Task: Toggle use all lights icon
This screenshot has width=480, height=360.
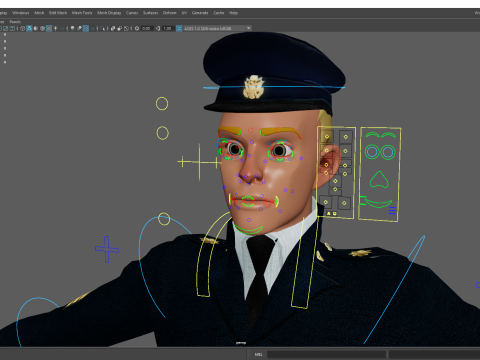Action: [55, 28]
